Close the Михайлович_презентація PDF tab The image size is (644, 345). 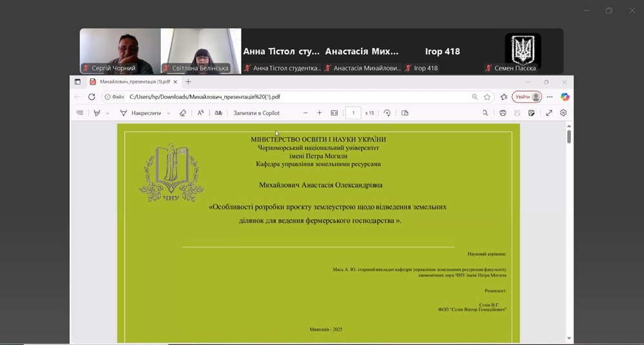(176, 82)
